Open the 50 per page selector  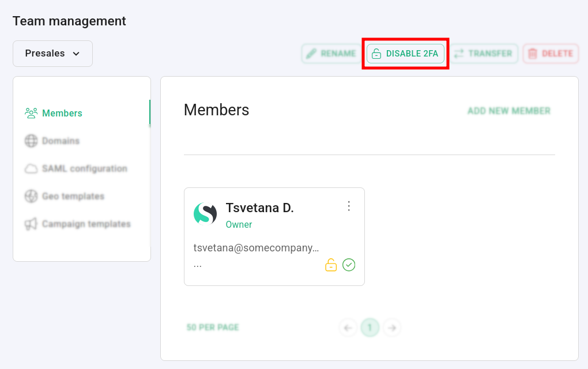pos(213,327)
